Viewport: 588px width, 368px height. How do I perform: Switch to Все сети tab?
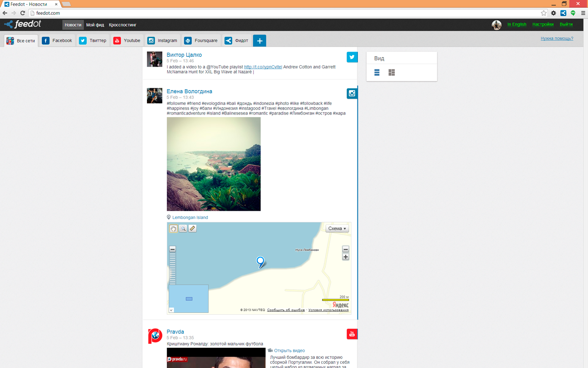pyautogui.click(x=21, y=40)
